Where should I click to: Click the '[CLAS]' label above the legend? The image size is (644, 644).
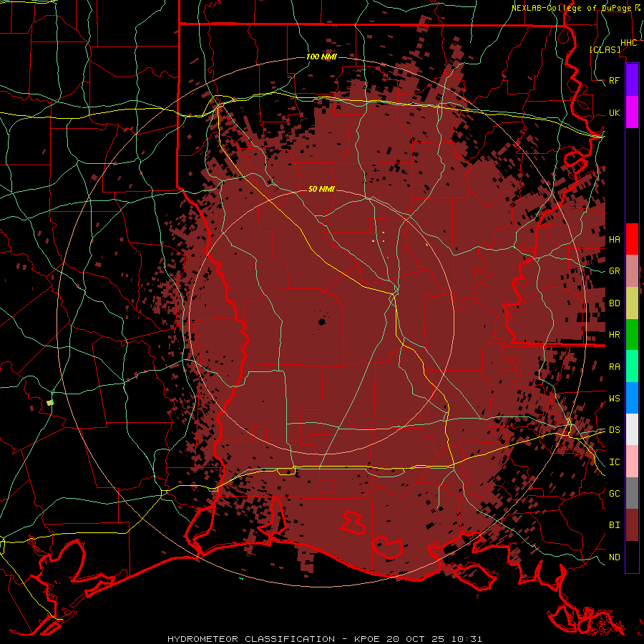pos(605,49)
